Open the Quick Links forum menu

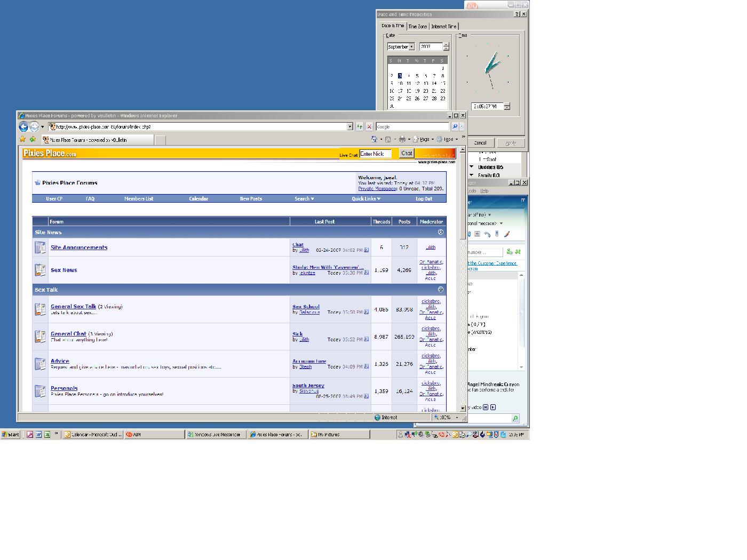point(366,199)
